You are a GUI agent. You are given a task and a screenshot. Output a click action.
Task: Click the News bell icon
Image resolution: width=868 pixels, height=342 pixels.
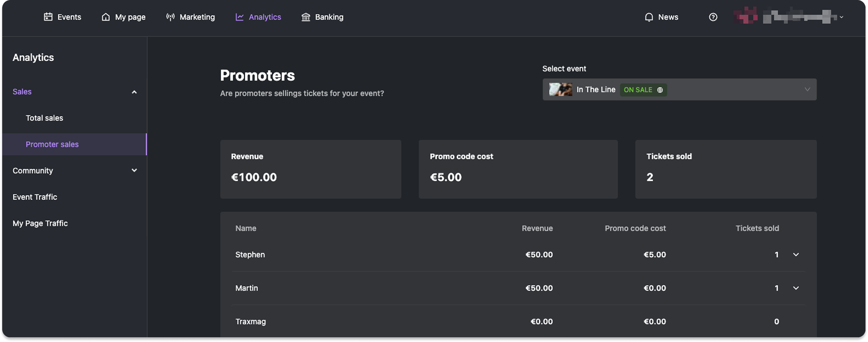click(x=649, y=17)
